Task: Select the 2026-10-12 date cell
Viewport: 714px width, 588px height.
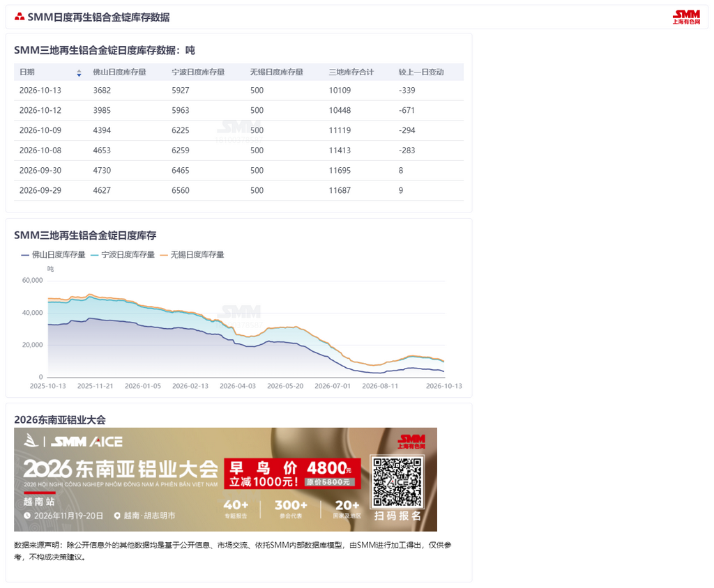Action: pyautogui.click(x=40, y=110)
